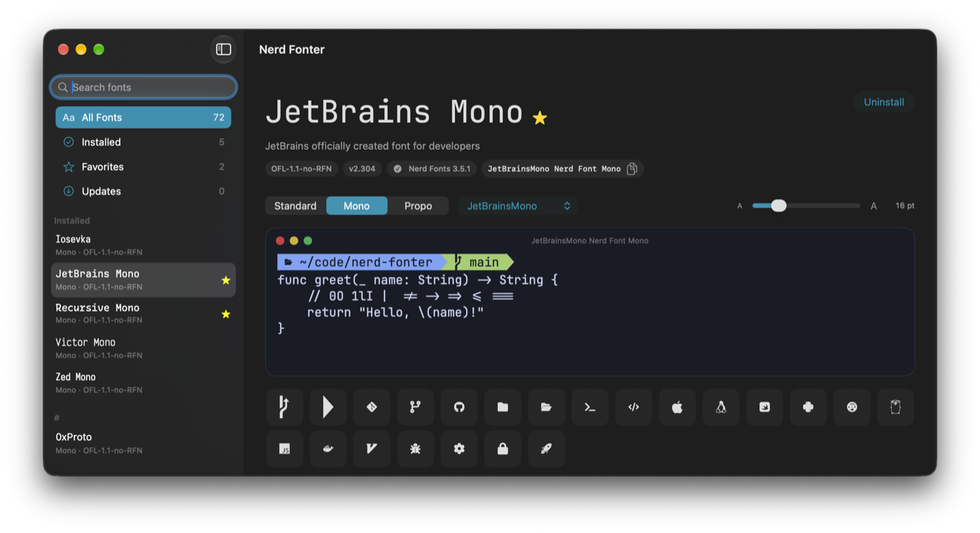Select the Python logo glyph tile
This screenshot has width=980, height=533.
click(x=808, y=407)
